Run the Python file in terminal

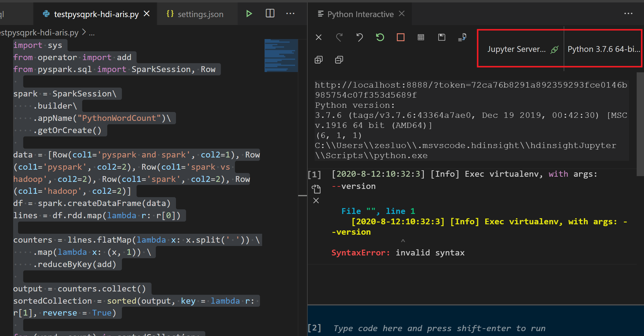click(249, 13)
